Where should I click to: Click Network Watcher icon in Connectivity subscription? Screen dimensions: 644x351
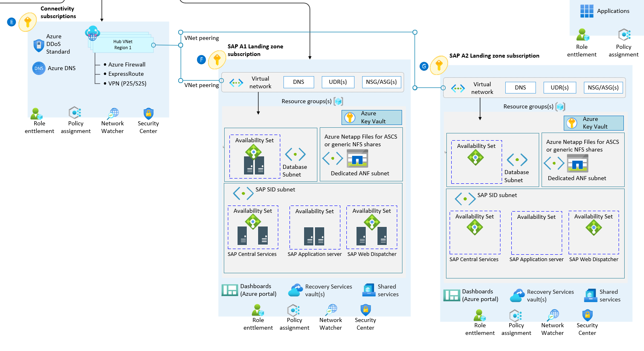point(113,113)
